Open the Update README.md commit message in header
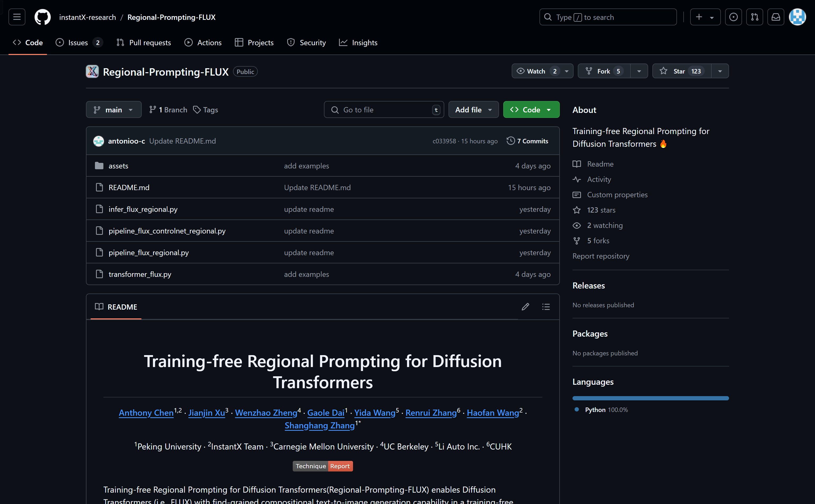This screenshot has height=504, width=815. pos(182,141)
